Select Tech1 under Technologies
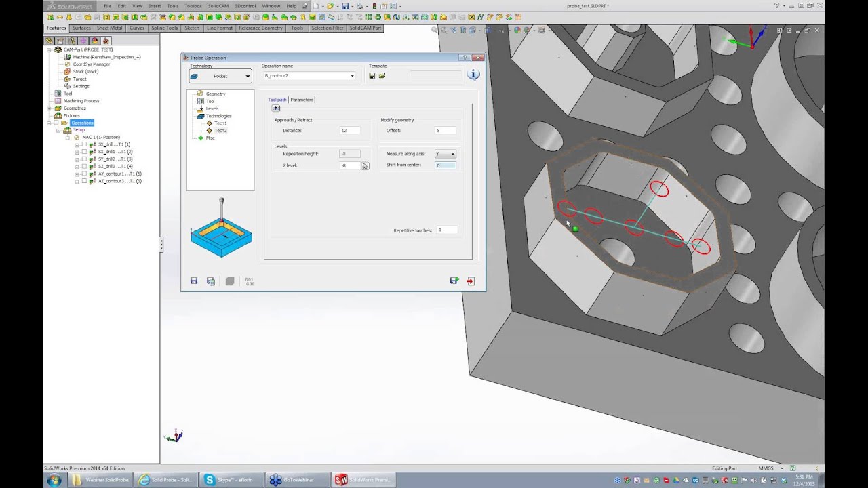 tap(220, 123)
